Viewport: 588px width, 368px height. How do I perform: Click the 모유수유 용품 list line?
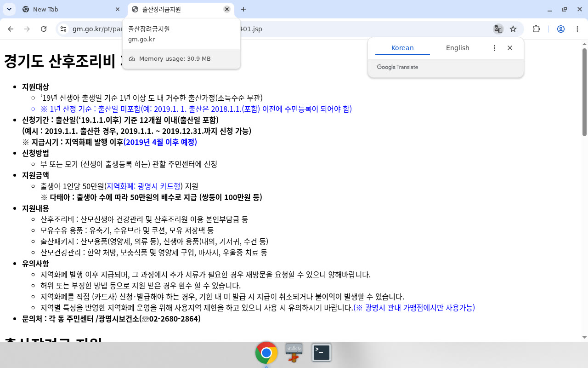127,230
